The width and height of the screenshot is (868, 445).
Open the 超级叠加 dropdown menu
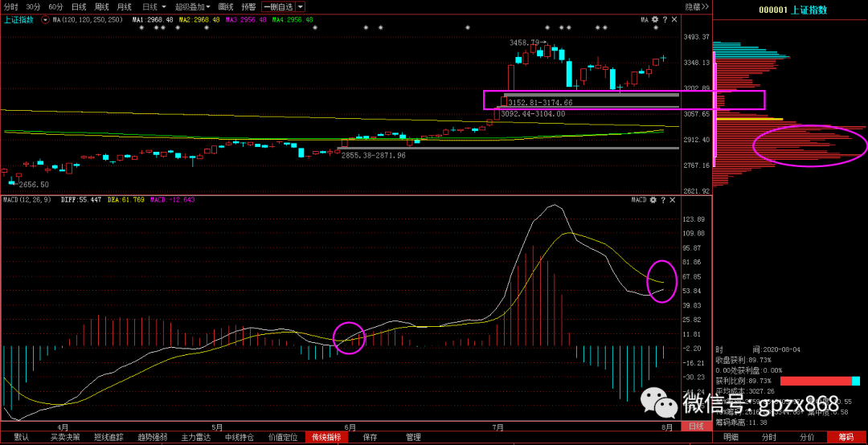coord(193,6)
